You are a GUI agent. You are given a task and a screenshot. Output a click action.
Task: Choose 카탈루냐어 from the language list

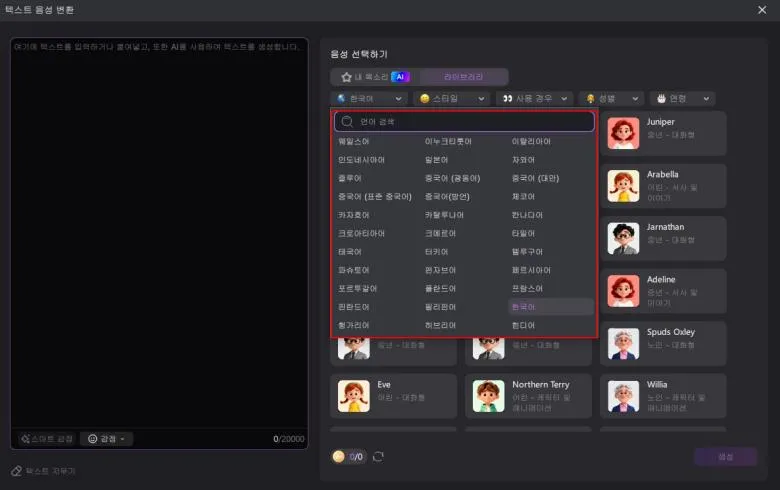[x=444, y=215]
